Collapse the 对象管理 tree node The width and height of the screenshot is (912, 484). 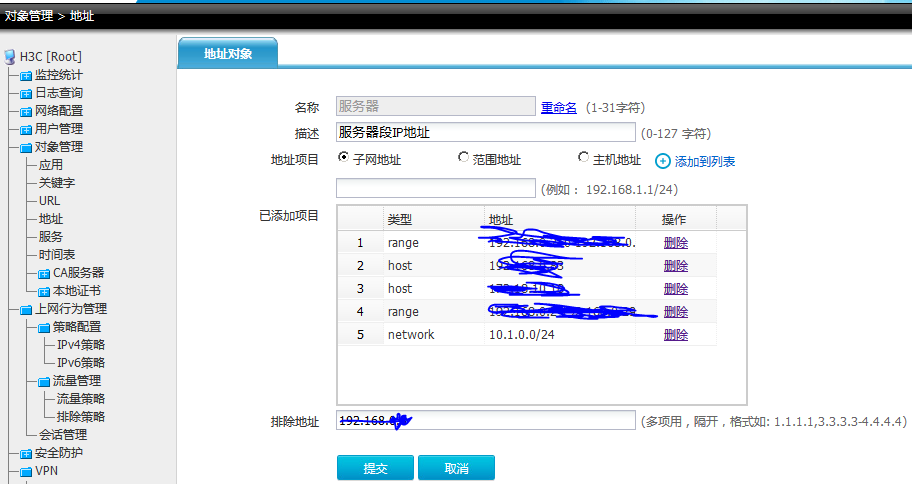coord(59,147)
